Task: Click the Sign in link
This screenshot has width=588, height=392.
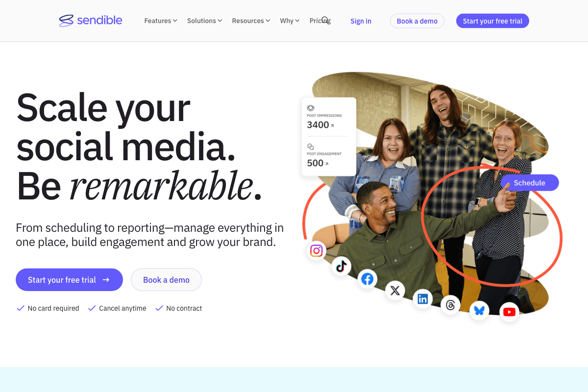Action: point(361,21)
